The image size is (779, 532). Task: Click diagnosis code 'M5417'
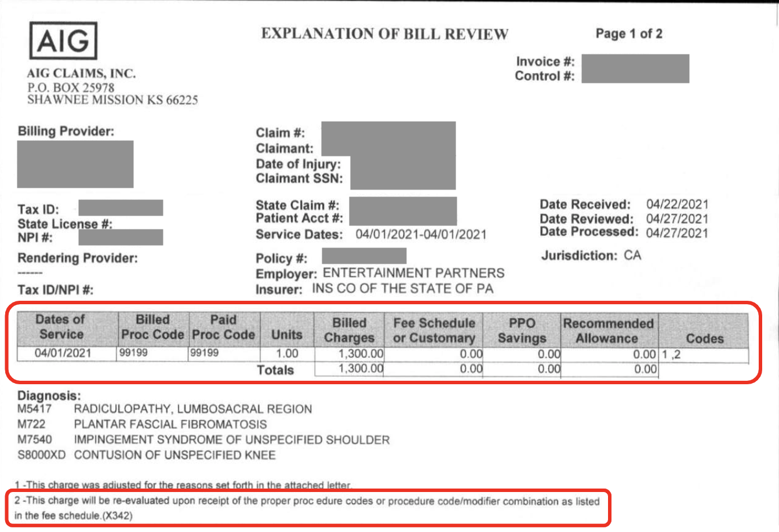[34, 409]
